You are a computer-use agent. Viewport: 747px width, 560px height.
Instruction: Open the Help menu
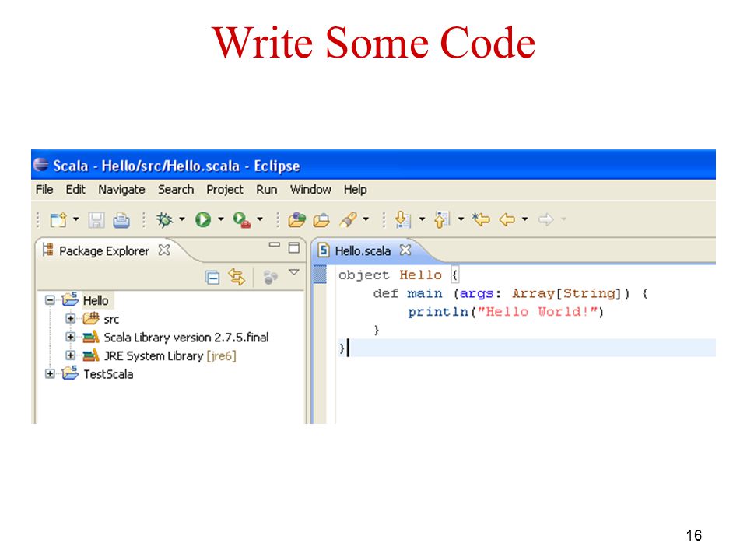[356, 190]
